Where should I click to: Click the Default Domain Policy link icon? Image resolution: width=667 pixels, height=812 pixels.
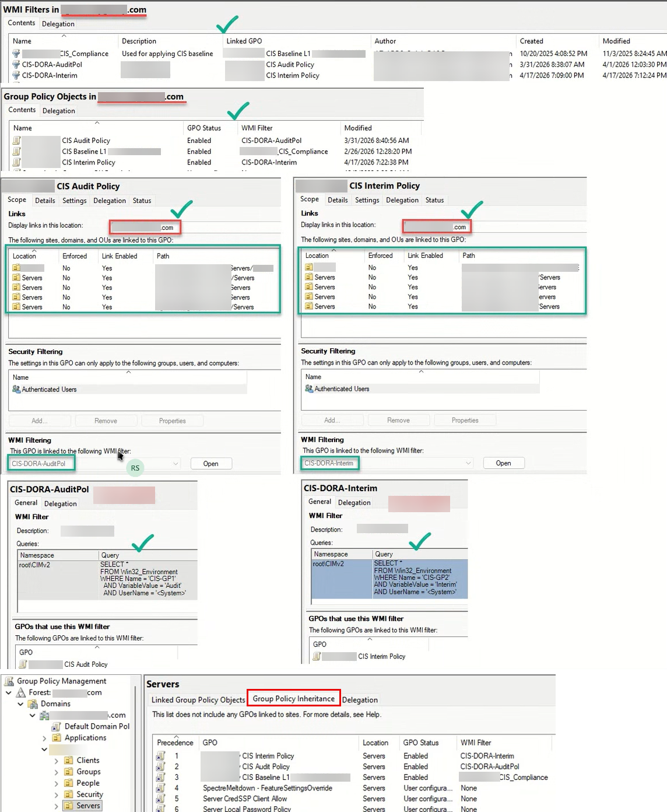(56, 726)
